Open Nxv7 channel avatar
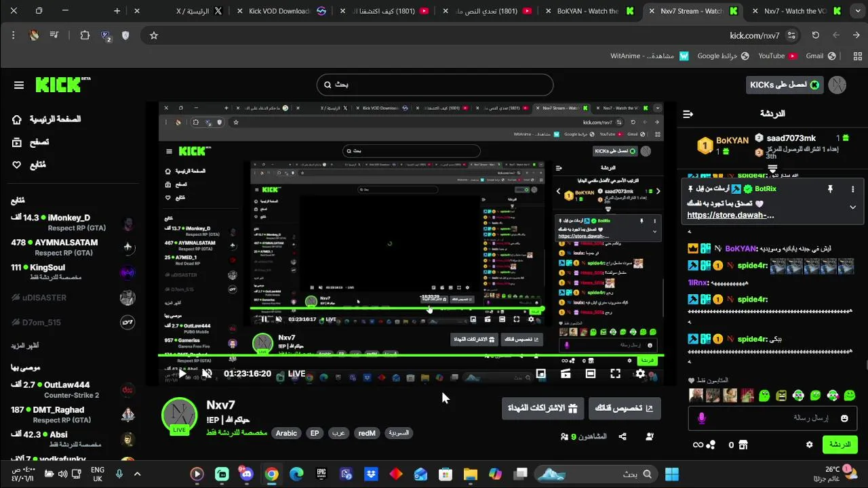This screenshot has height=488, width=868. pos(179,415)
